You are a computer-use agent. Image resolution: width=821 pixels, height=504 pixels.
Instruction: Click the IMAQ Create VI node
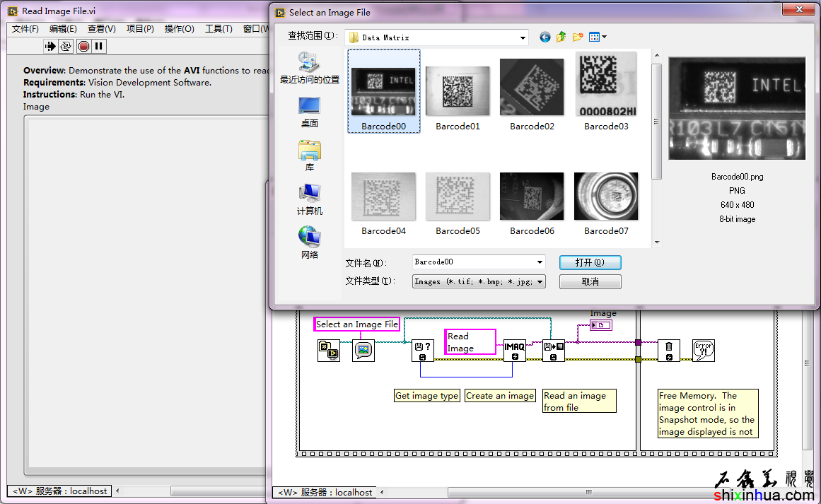tap(515, 351)
